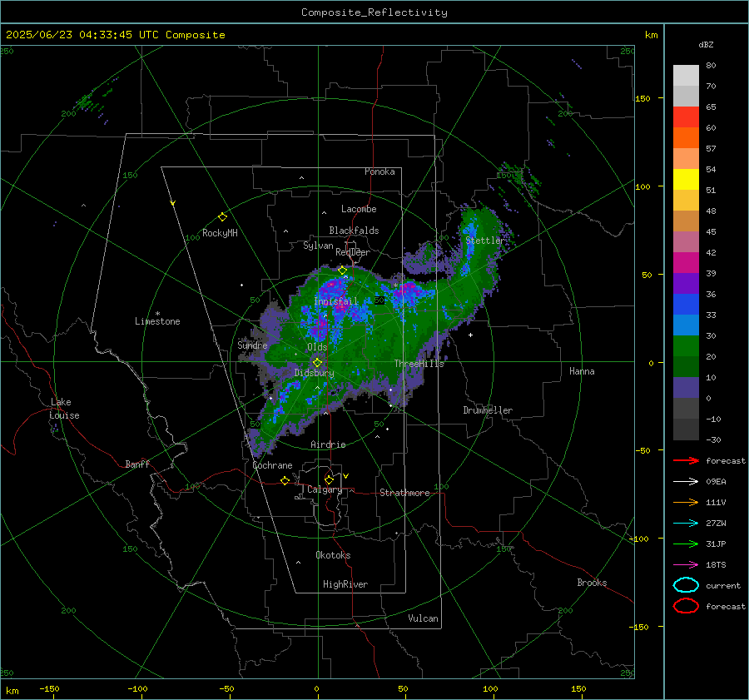Click the radar-center diamond between Olds and Didsbury
This screenshot has width=749, height=700.
317,363
